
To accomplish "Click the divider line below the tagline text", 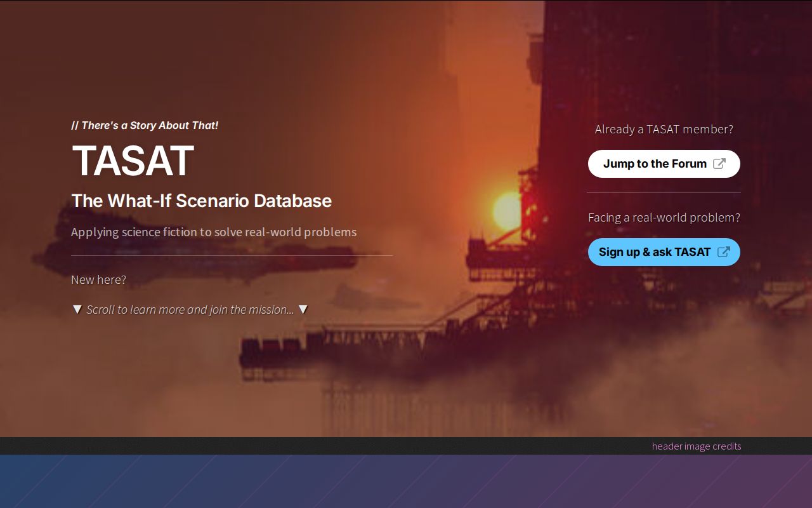I will 232,255.
